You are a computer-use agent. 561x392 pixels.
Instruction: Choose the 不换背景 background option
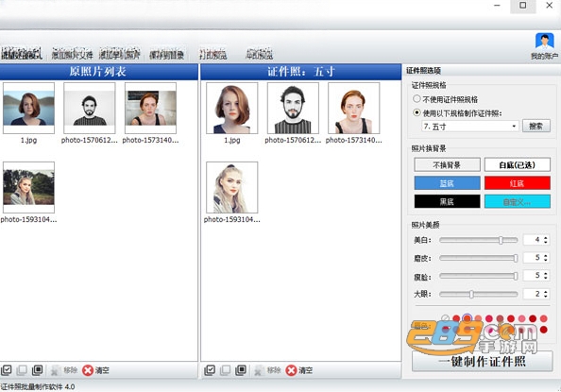coord(447,164)
